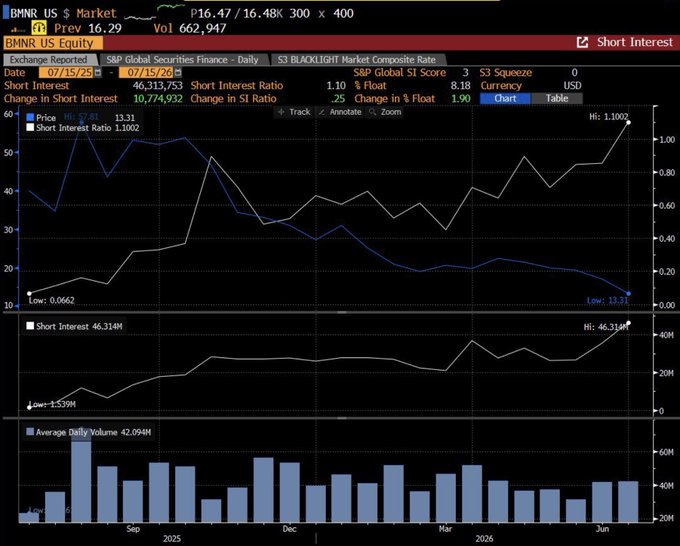This screenshot has height=546, width=680.
Task: Click the white Short Interest legend swatch
Action: pos(30,326)
